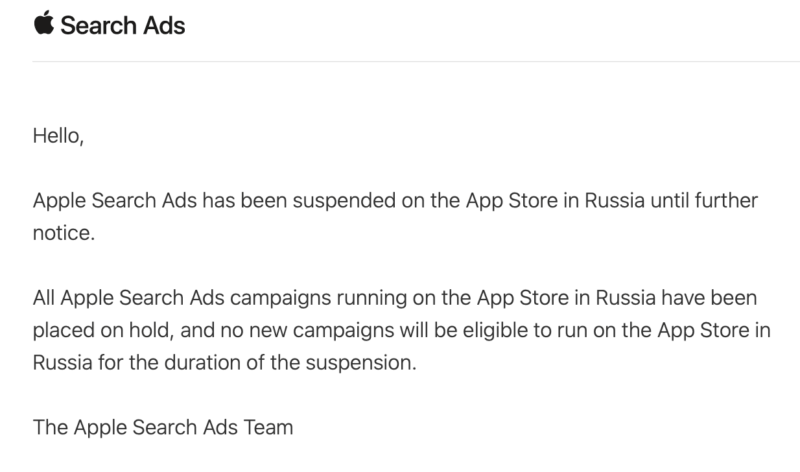The width and height of the screenshot is (800, 472).
Task: Click The Apple Search Ads Team signature
Action: [163, 428]
